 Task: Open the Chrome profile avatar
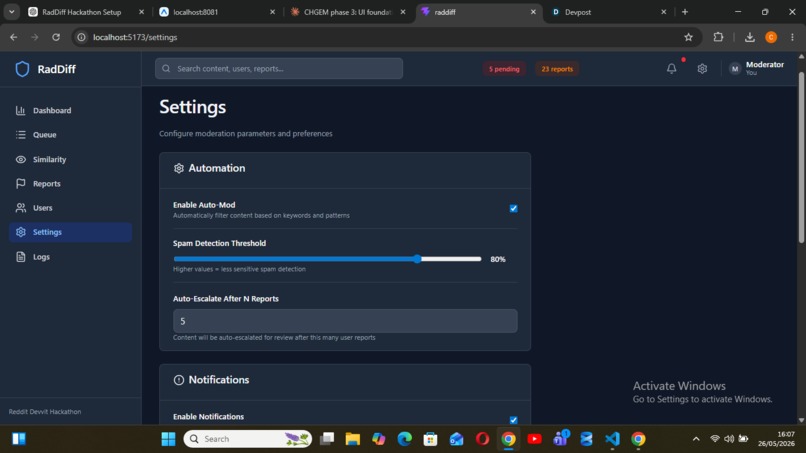771,37
